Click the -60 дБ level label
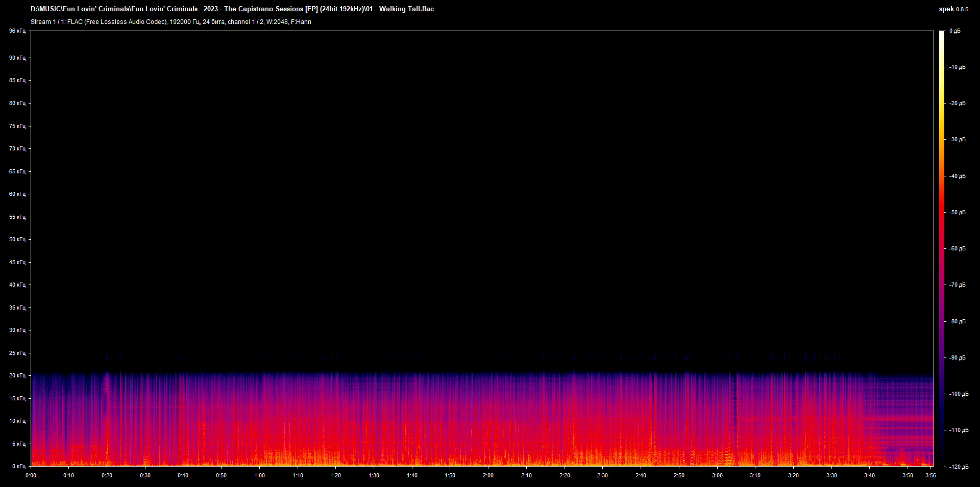This screenshot has width=980, height=487. pos(957,248)
